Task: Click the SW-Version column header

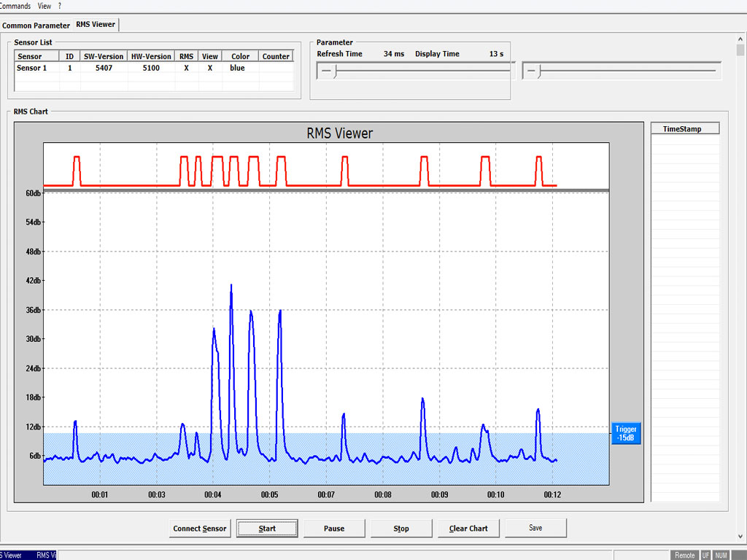Action: 104,56
